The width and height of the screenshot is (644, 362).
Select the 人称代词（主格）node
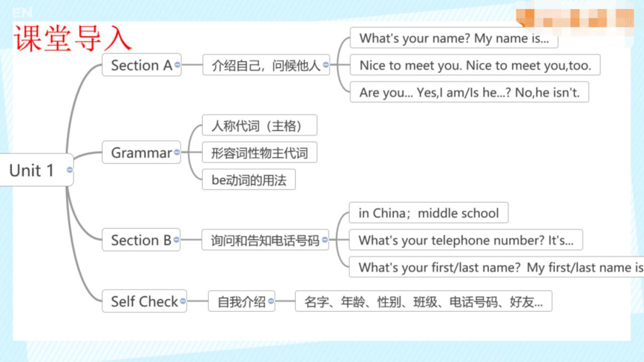point(260,125)
